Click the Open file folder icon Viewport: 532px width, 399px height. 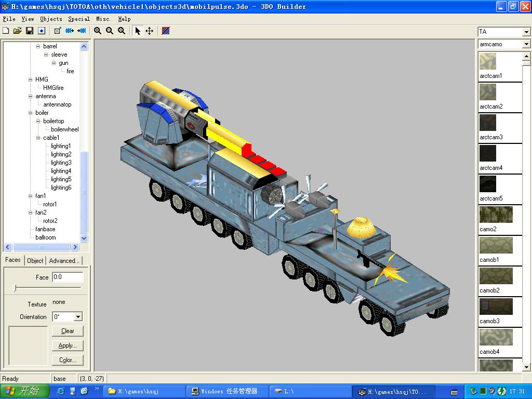click(x=17, y=31)
